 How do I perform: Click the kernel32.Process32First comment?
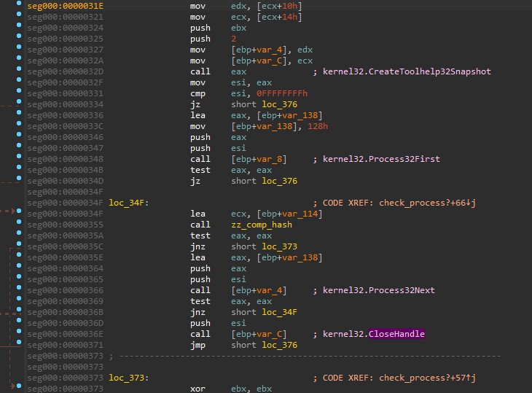[x=381, y=159]
